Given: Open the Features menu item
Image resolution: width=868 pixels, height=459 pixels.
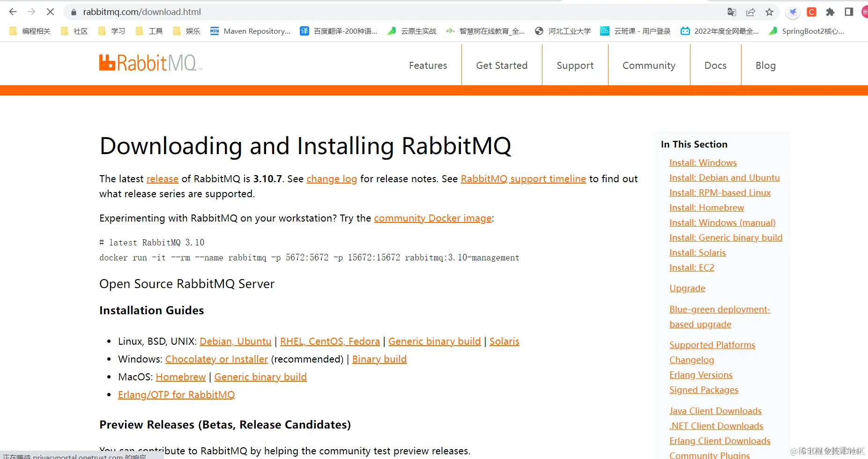Looking at the screenshot, I should coord(428,66).
